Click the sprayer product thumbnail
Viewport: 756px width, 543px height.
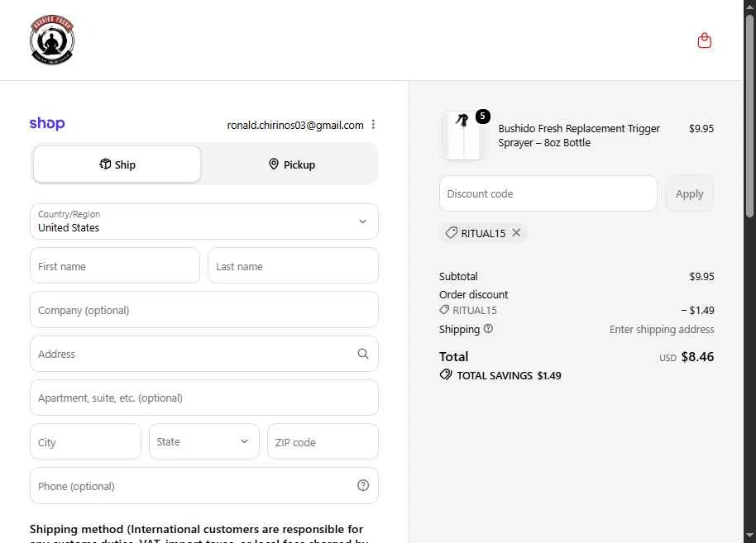463,136
